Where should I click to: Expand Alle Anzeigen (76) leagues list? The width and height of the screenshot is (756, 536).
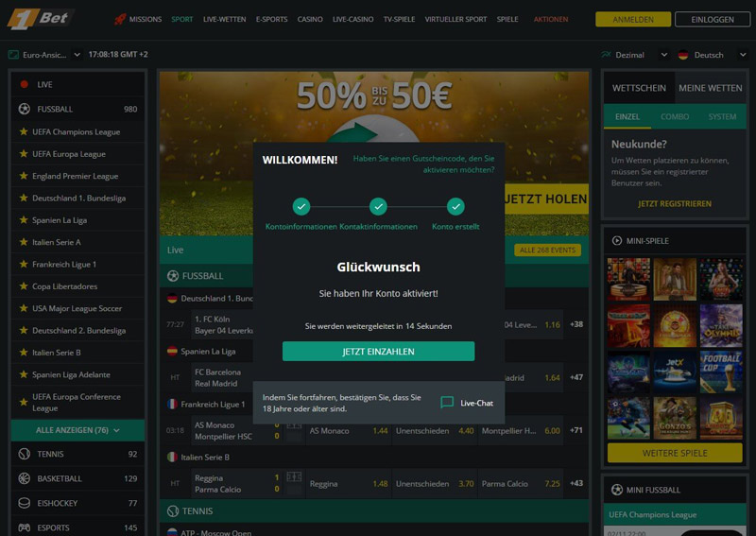click(x=77, y=430)
